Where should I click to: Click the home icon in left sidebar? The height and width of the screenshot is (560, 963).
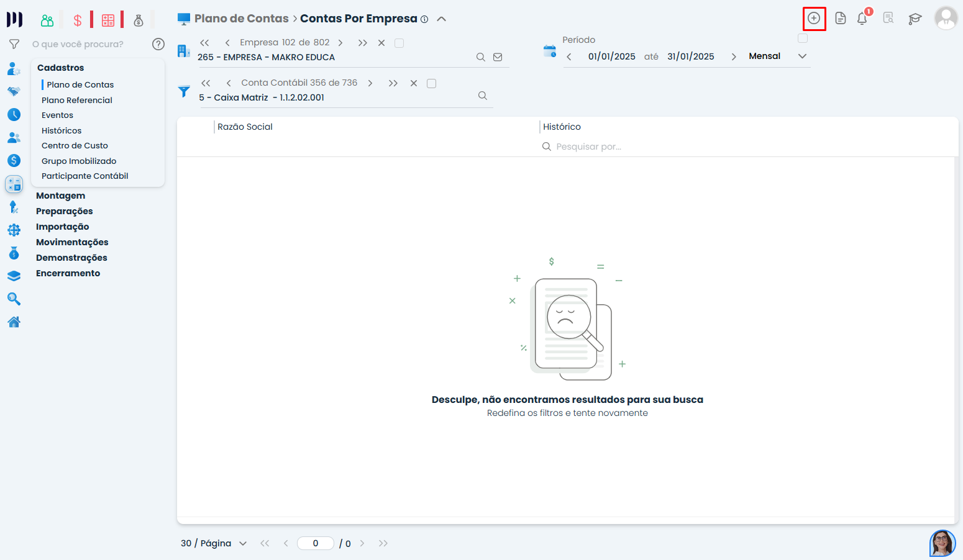click(x=14, y=322)
